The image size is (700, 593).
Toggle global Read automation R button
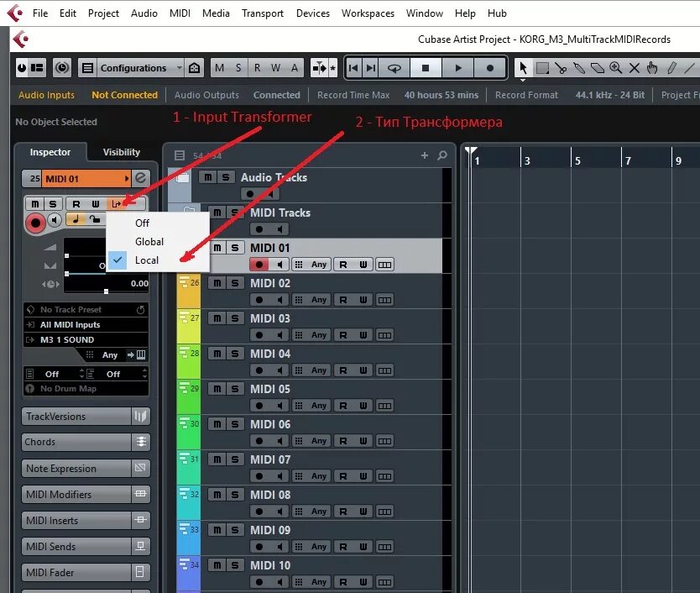point(257,68)
